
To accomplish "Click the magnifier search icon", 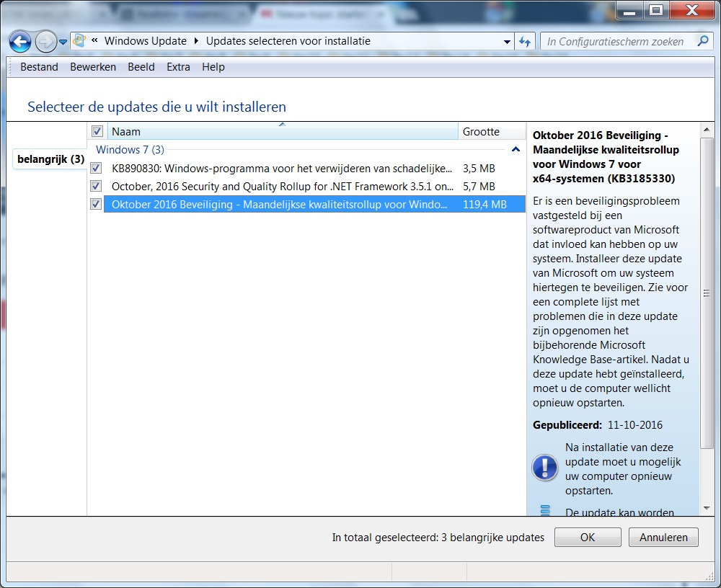I will pyautogui.click(x=703, y=41).
